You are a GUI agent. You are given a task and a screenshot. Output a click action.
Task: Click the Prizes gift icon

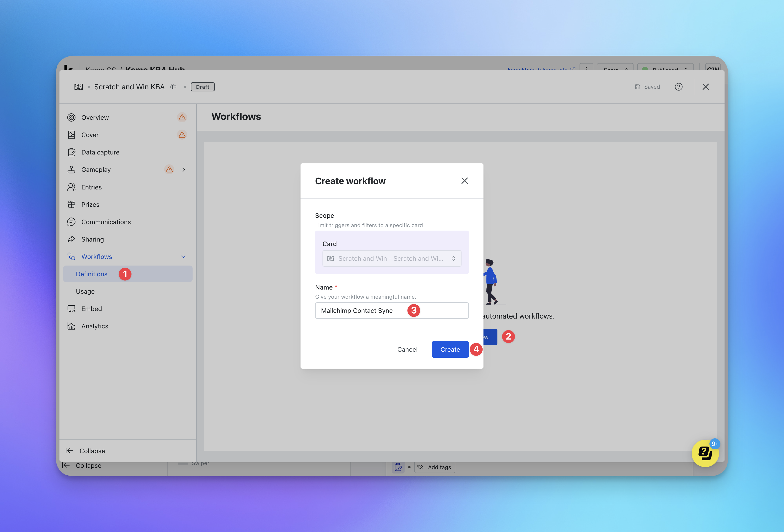point(71,204)
